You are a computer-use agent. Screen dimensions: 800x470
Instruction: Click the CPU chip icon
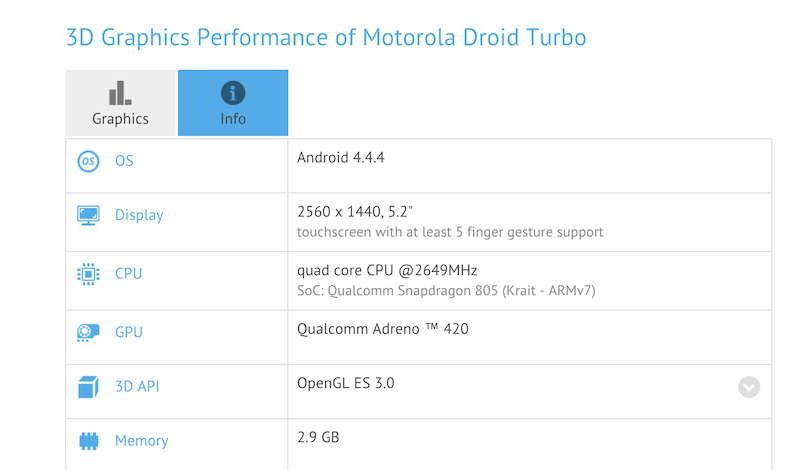point(88,273)
